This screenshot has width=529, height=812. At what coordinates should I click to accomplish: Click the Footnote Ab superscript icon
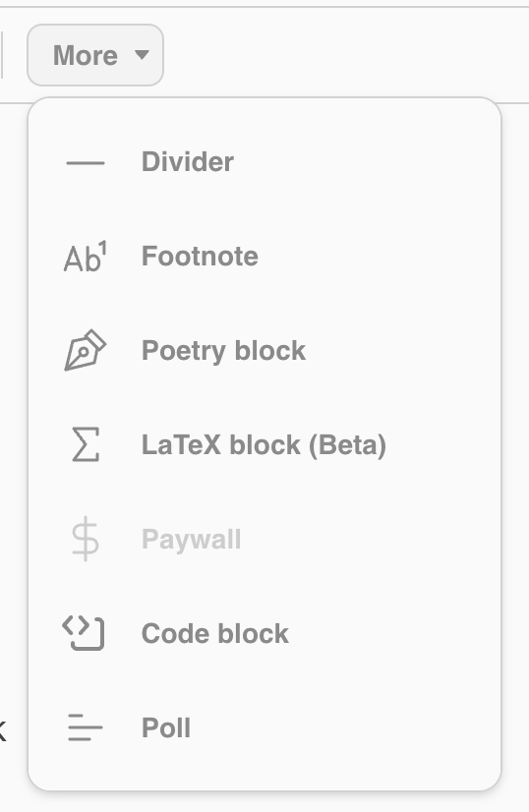click(86, 257)
